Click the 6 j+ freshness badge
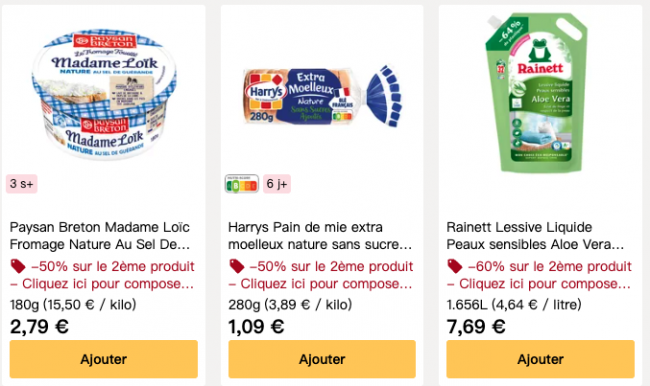 coord(277,184)
